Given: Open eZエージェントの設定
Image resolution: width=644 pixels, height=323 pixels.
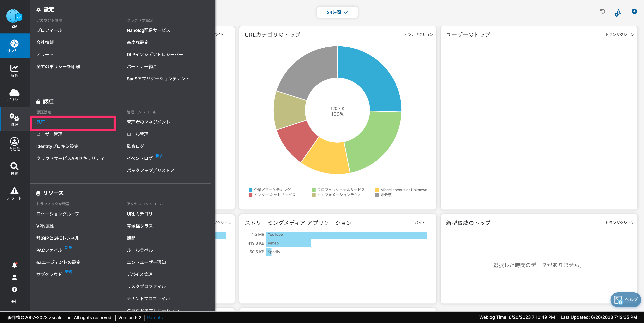Looking at the screenshot, I should pos(58,262).
